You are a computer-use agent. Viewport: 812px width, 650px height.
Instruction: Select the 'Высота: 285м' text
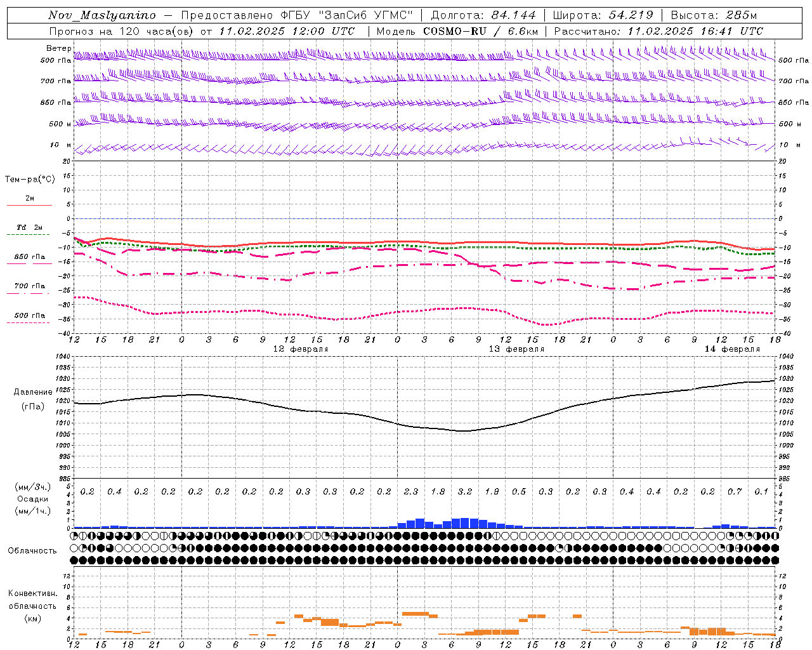pos(714,15)
